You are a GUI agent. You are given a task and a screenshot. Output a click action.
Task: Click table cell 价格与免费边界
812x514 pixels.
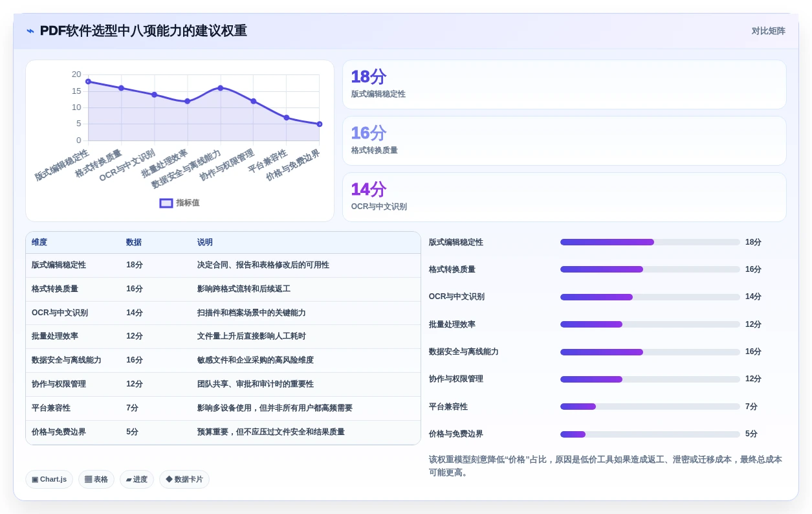pyautogui.click(x=59, y=432)
